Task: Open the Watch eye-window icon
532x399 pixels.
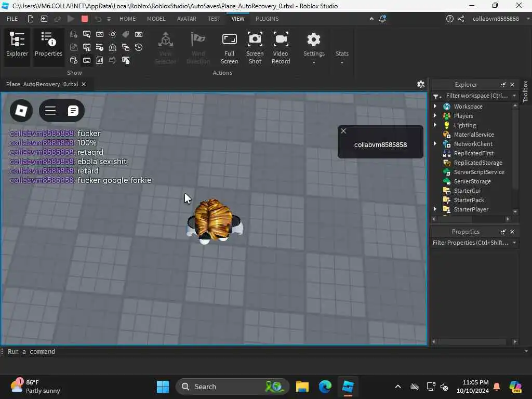Action: (139, 34)
